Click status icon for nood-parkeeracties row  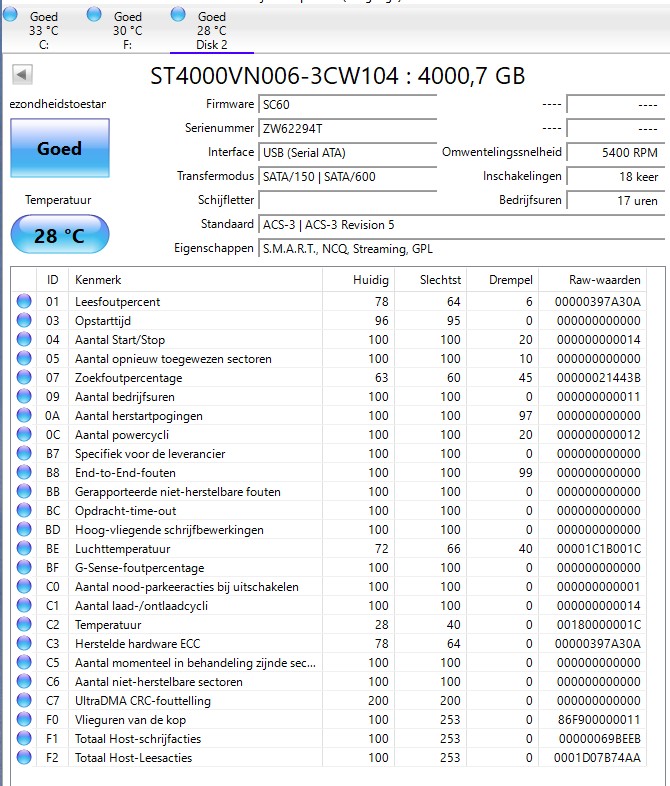point(24,586)
